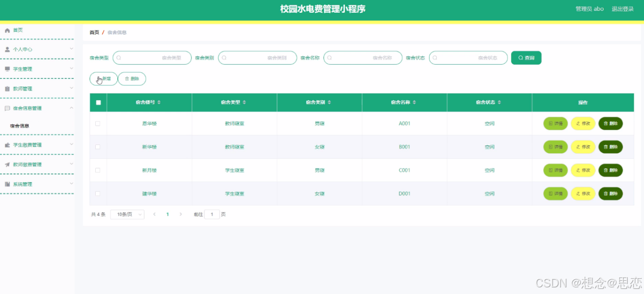Screen dimensions: 644x294
Task: Click the monitor icon for 学生管理
Action: [x=7, y=69]
